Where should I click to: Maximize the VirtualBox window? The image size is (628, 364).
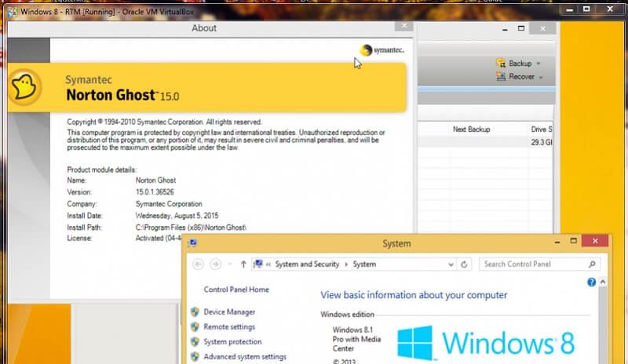coord(586,9)
